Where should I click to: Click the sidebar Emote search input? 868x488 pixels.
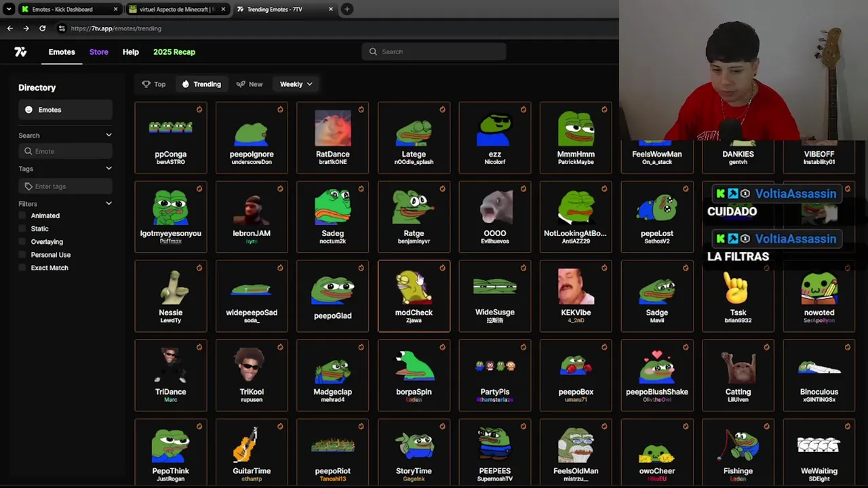tap(65, 151)
